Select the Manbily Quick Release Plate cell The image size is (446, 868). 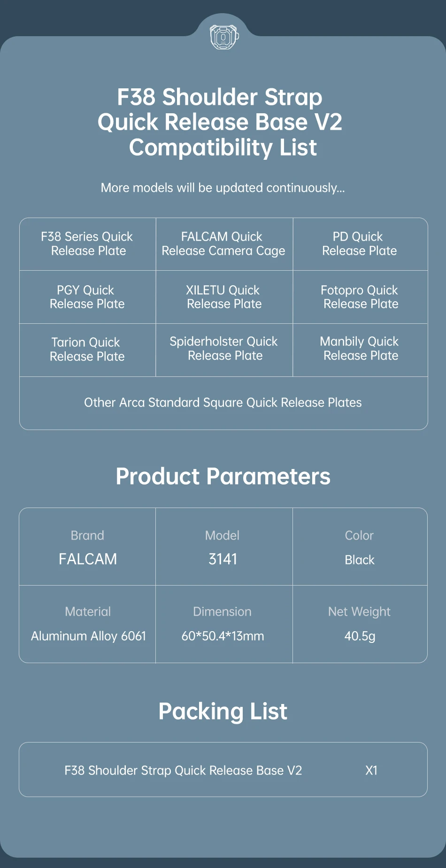(360, 349)
